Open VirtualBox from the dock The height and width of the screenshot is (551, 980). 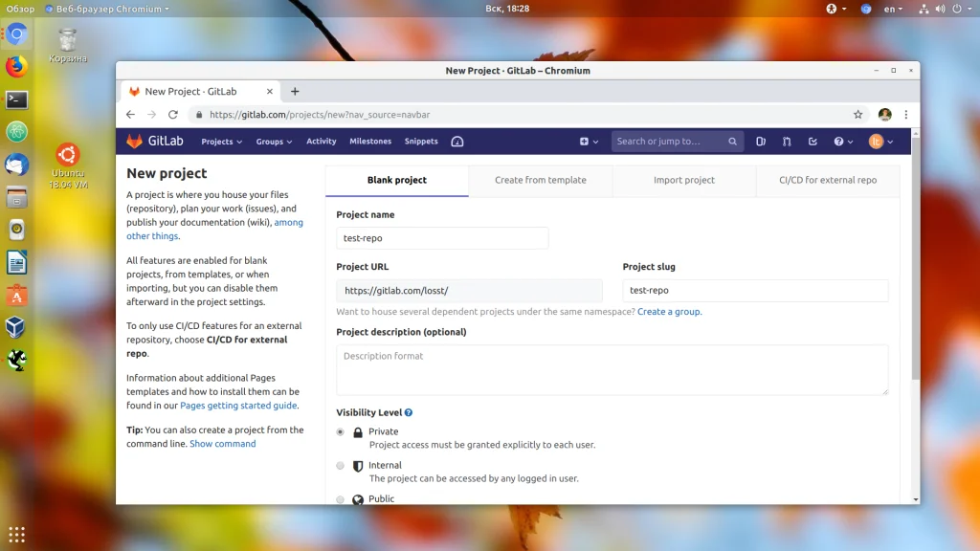[x=17, y=327]
